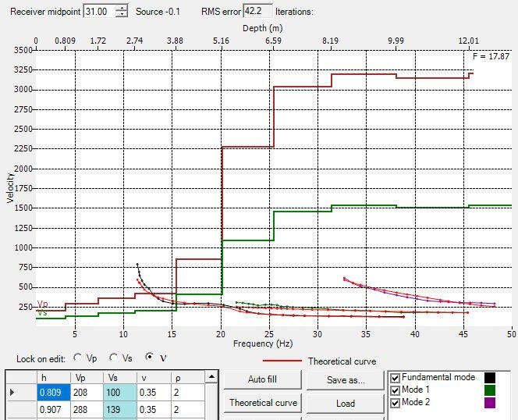Select the Vs lock on edit radio button
The height and width of the screenshot is (420, 518).
tap(114, 358)
